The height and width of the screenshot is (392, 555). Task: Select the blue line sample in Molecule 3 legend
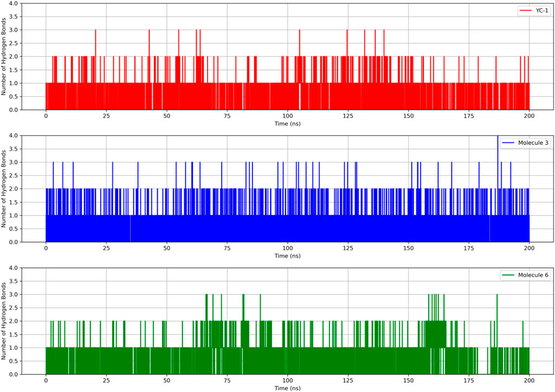(x=508, y=143)
